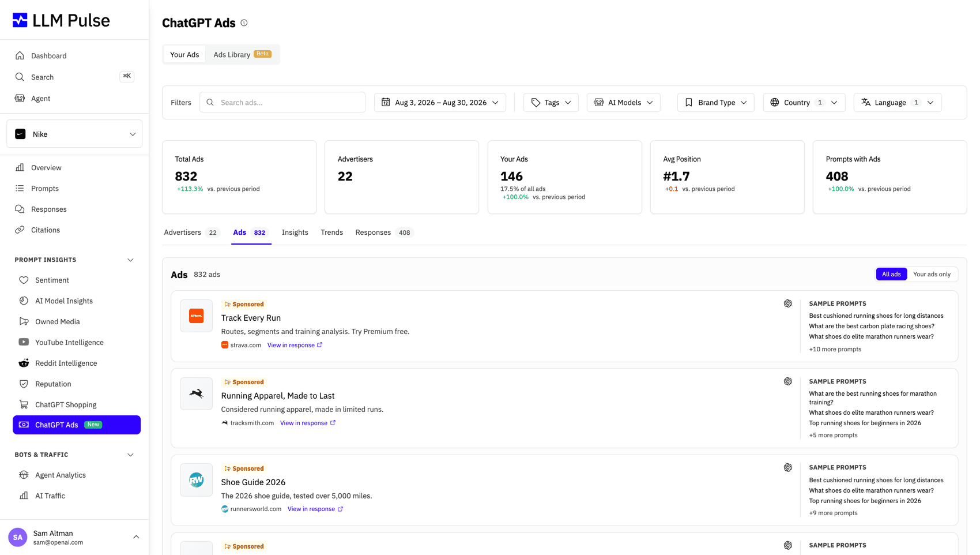Image resolution: width=980 pixels, height=555 pixels.
Task: Open the Brand Type filter dropdown
Action: pyautogui.click(x=715, y=102)
